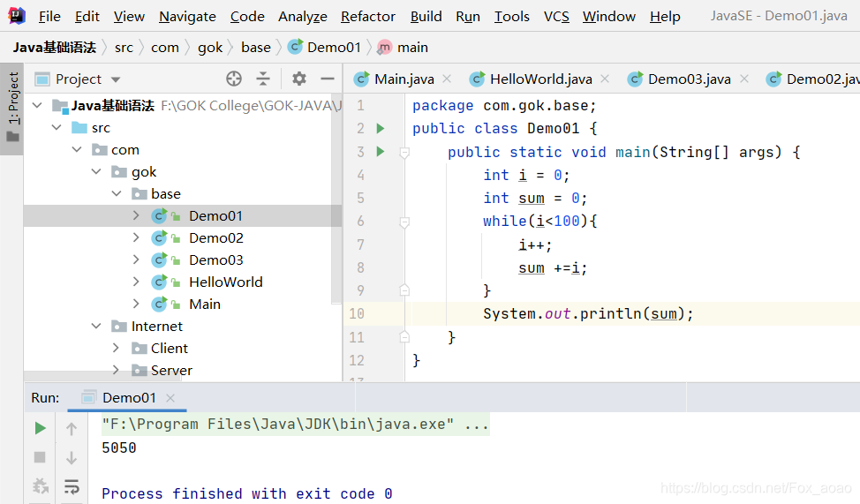Image resolution: width=860 pixels, height=504 pixels.
Task: Collapse the base package
Action: (x=117, y=193)
